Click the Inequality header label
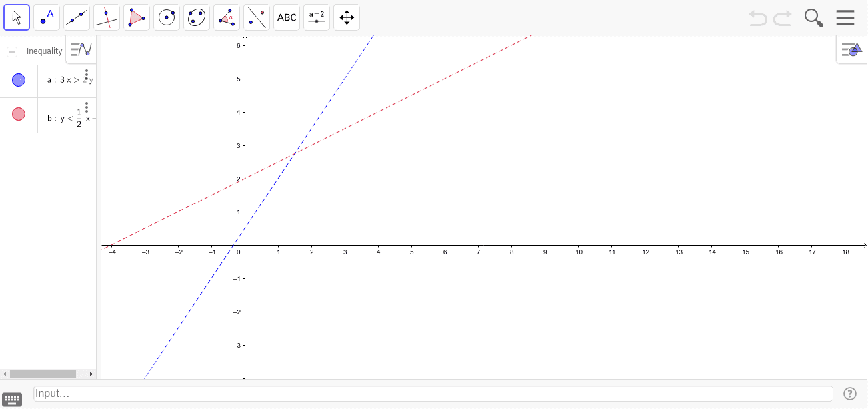The image size is (868, 409). pyautogui.click(x=44, y=51)
